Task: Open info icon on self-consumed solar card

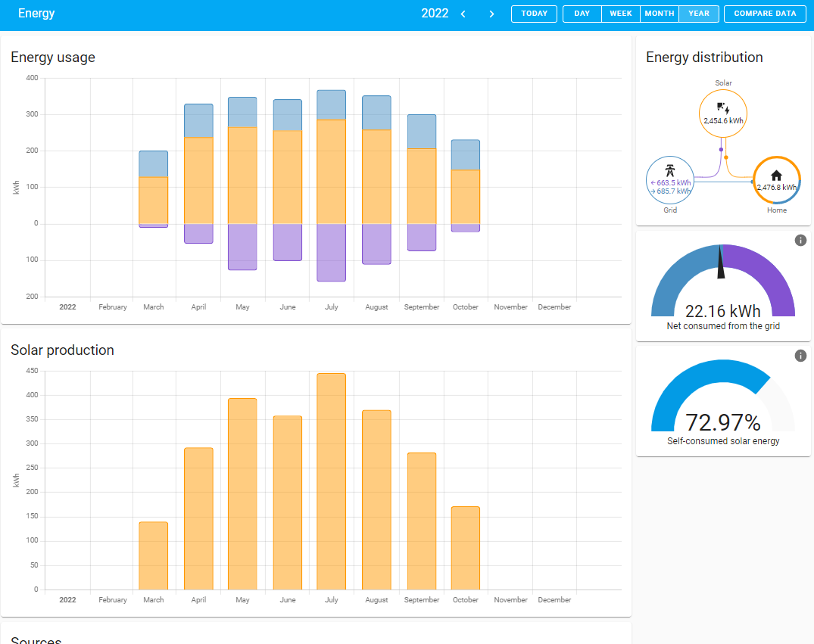Action: tap(800, 356)
